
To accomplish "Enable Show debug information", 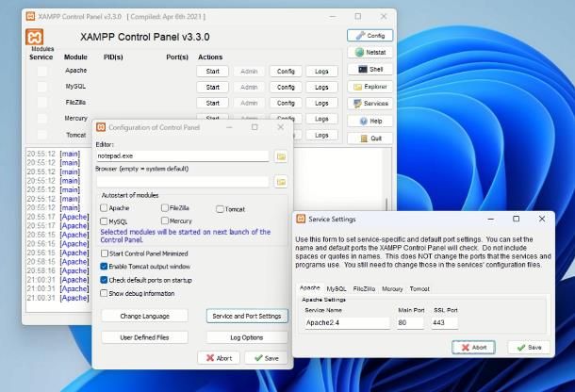I will (x=104, y=293).
